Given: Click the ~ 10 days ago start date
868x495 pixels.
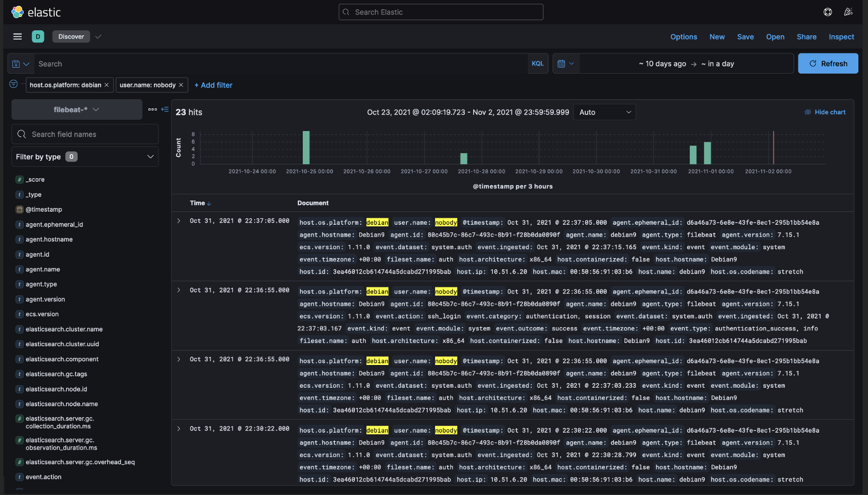Looking at the screenshot, I should 662,64.
